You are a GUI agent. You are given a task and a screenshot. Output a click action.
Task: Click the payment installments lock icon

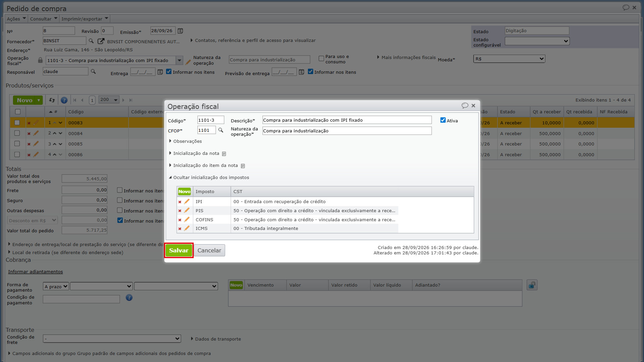(532, 285)
